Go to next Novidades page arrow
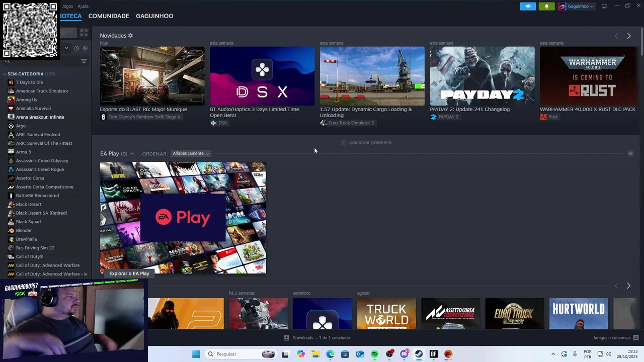 click(x=628, y=36)
